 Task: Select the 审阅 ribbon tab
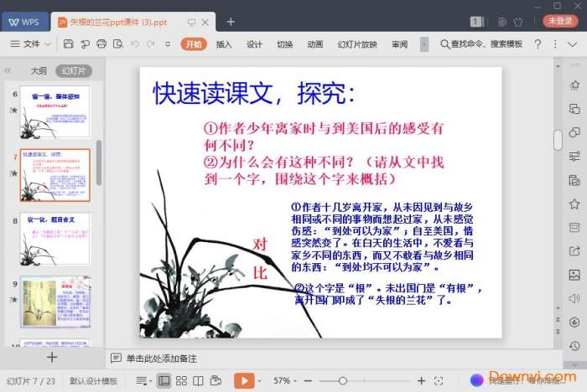[400, 44]
